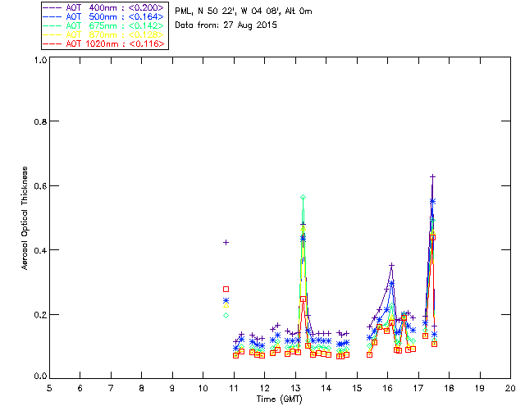This screenshot has width=525, height=420.
Task: Click the x-axis tick label 8
Action: [x=142, y=388]
